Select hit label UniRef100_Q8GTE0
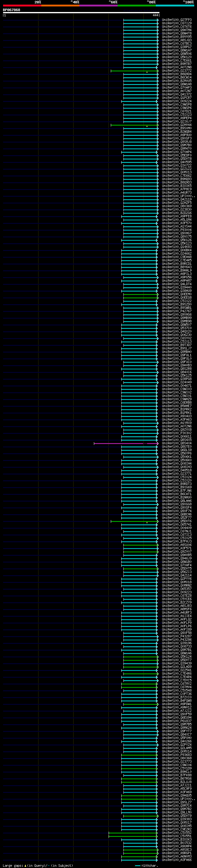 click(x=176, y=447)
